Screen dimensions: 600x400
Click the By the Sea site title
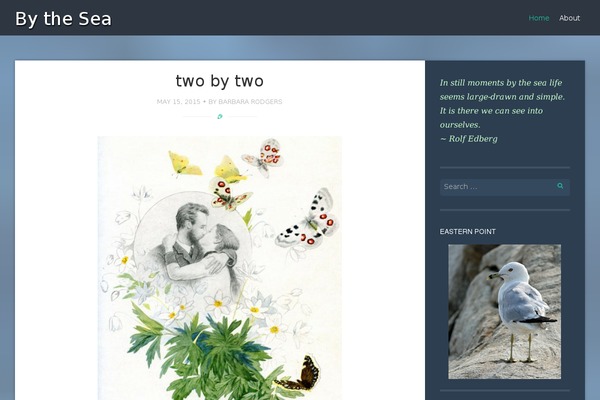tap(63, 19)
